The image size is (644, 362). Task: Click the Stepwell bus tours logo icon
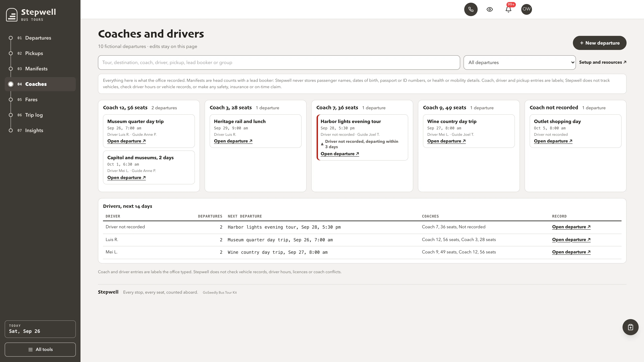12,15
